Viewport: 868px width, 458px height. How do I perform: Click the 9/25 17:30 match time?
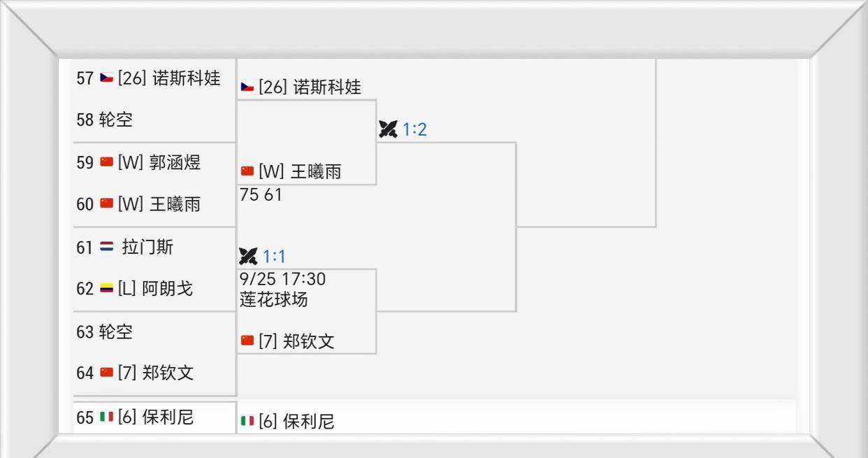[x=282, y=279]
